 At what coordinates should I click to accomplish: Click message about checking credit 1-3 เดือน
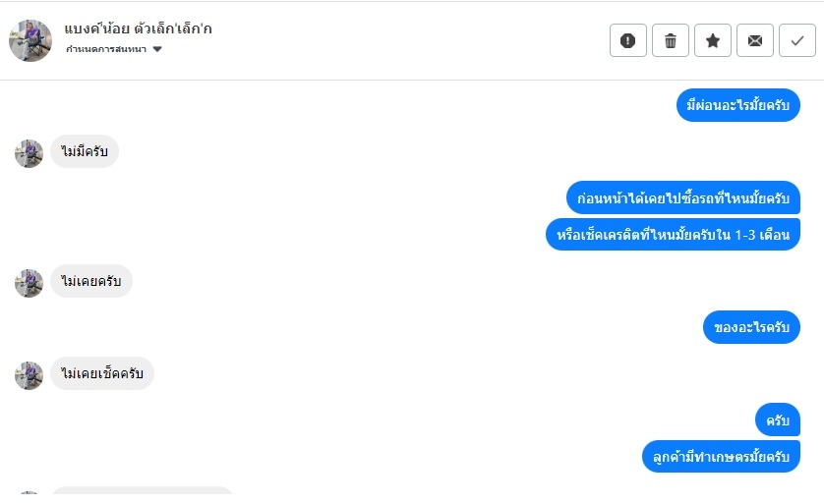[x=674, y=234]
